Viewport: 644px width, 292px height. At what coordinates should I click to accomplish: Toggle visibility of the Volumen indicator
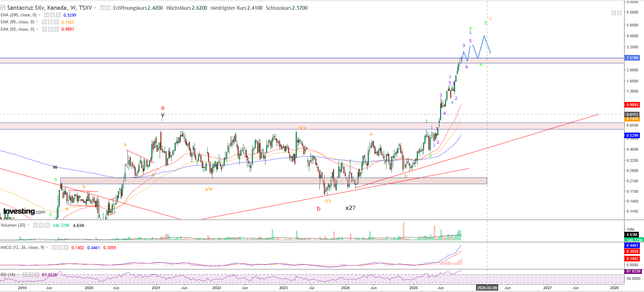click(35, 225)
